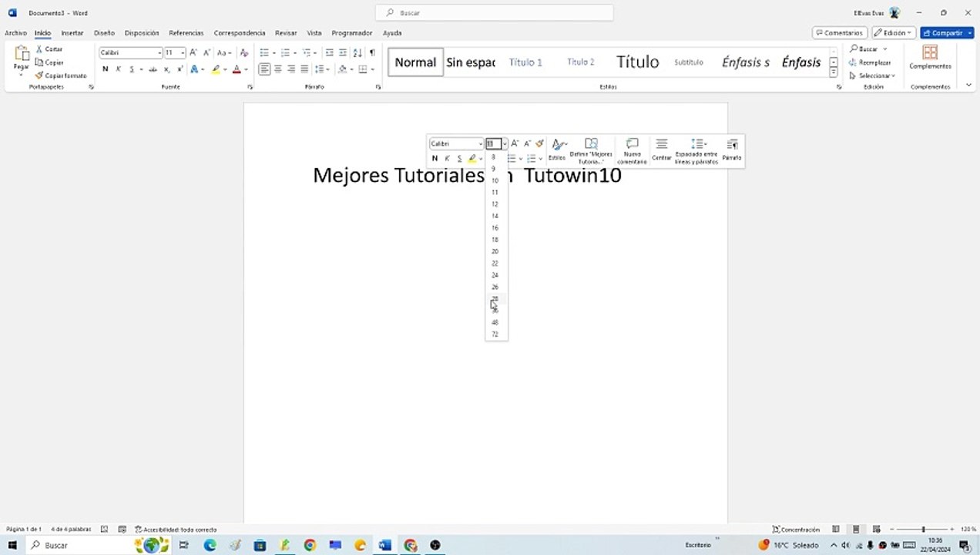Apply numbered list in ribbon
980x555 pixels.
(285, 52)
